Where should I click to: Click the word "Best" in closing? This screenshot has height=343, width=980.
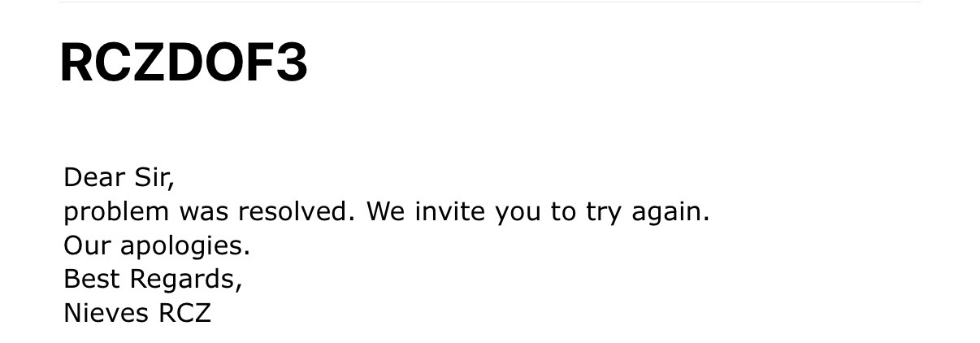[x=91, y=280]
